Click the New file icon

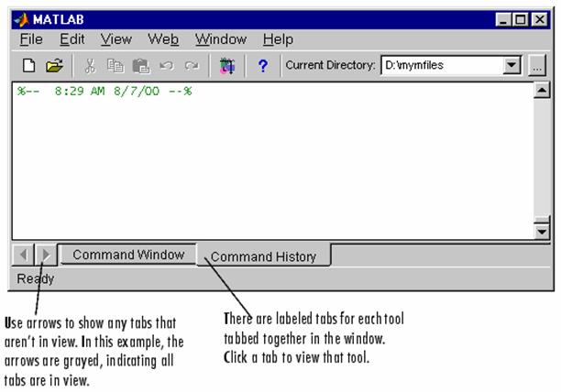pyautogui.click(x=29, y=66)
